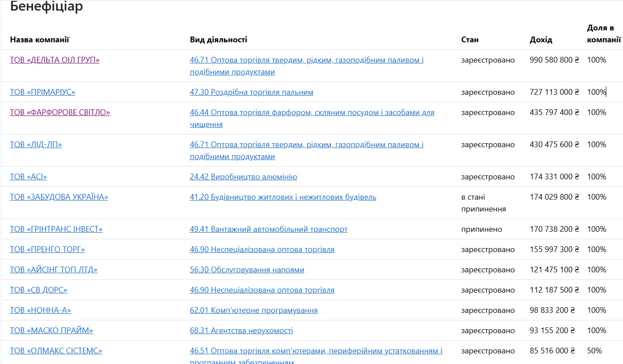Open ТОВ «ДЕЛЬТА ОІЛ ГРУП» company link
623x364 pixels.
(55, 60)
